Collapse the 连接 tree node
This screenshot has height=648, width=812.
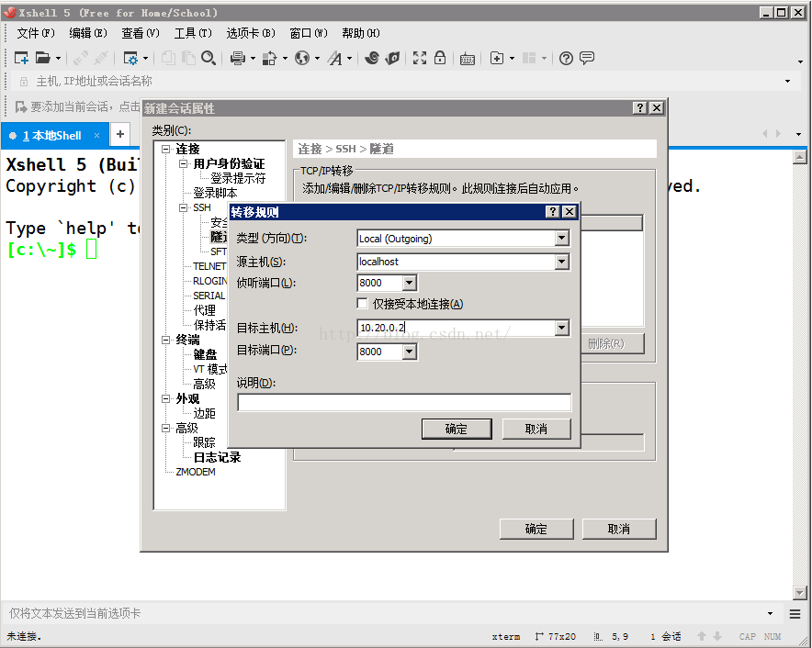click(x=165, y=149)
